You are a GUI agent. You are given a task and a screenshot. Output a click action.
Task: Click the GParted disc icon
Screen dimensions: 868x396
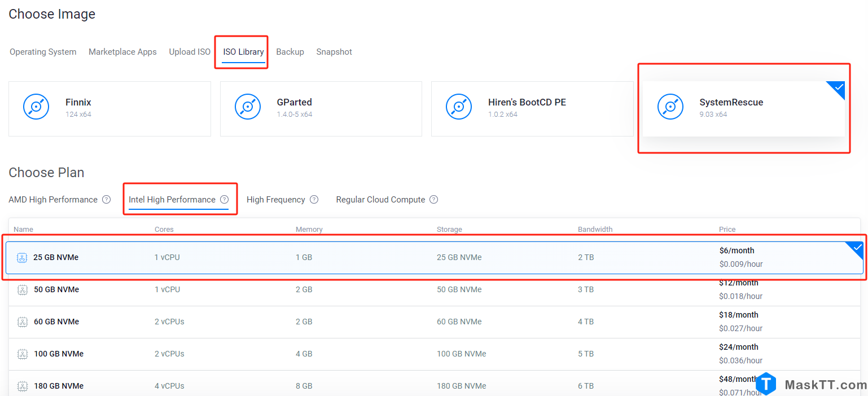(247, 107)
